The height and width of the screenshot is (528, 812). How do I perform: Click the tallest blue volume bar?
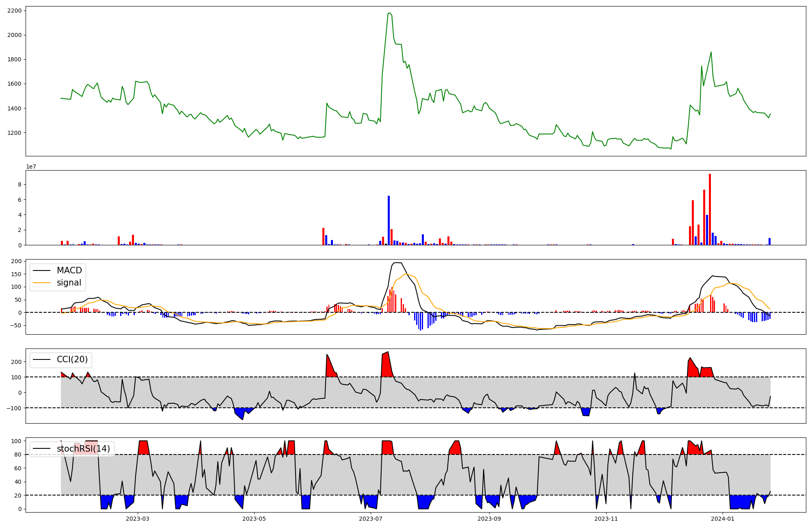[389, 220]
